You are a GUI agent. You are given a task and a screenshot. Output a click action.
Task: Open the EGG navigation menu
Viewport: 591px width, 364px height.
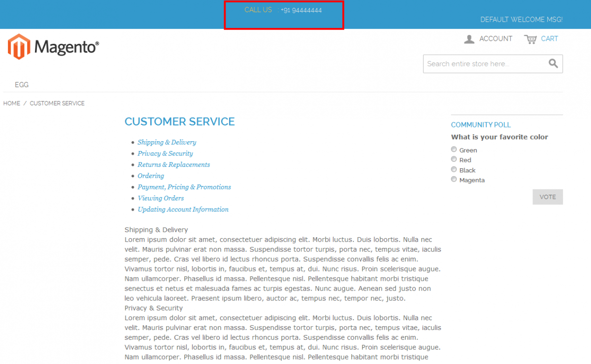[x=22, y=85]
